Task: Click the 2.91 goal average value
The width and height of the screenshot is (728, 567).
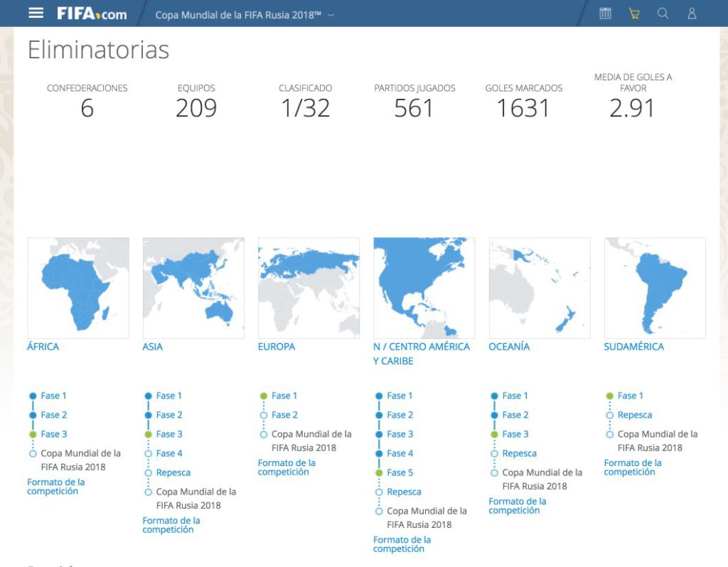Action: [x=632, y=108]
